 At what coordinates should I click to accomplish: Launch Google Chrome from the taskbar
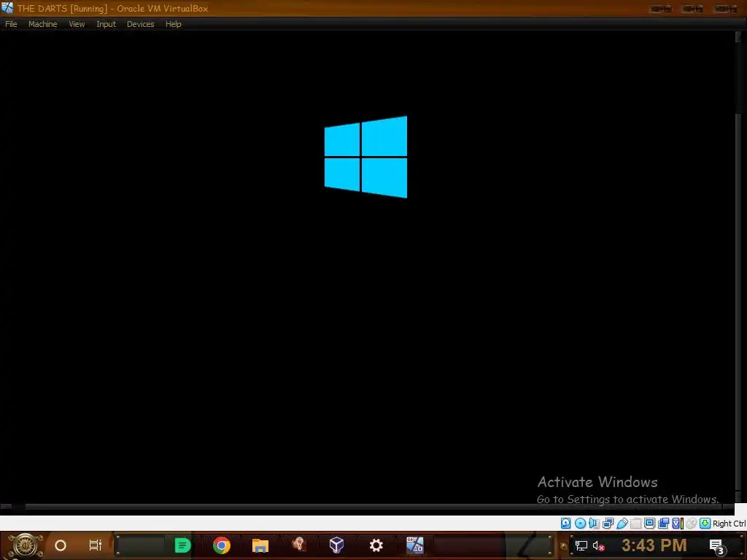click(x=222, y=545)
